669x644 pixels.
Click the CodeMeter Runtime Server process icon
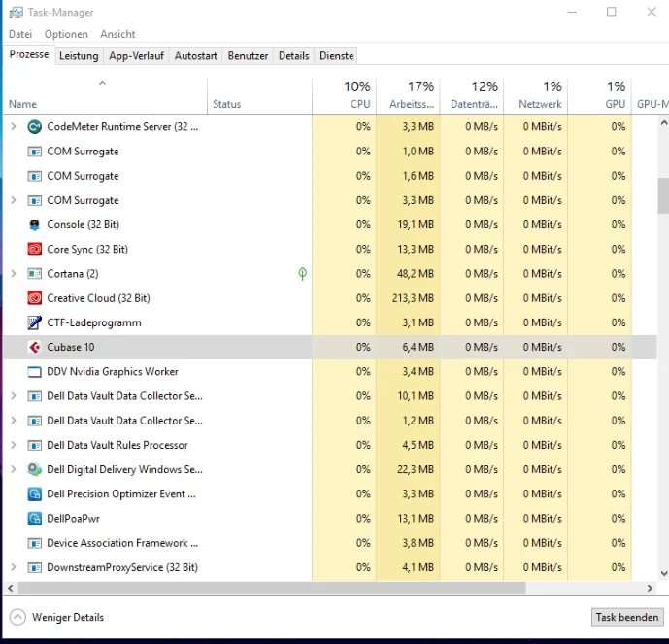[35, 126]
